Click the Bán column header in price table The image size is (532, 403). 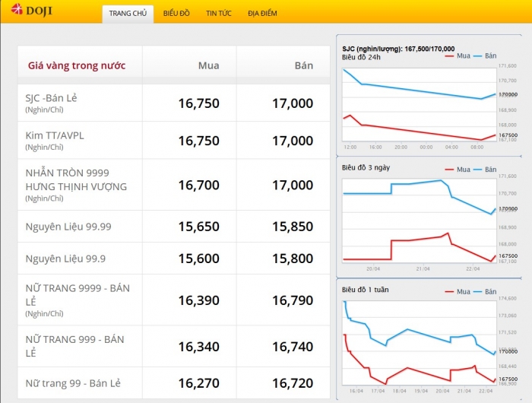click(303, 65)
